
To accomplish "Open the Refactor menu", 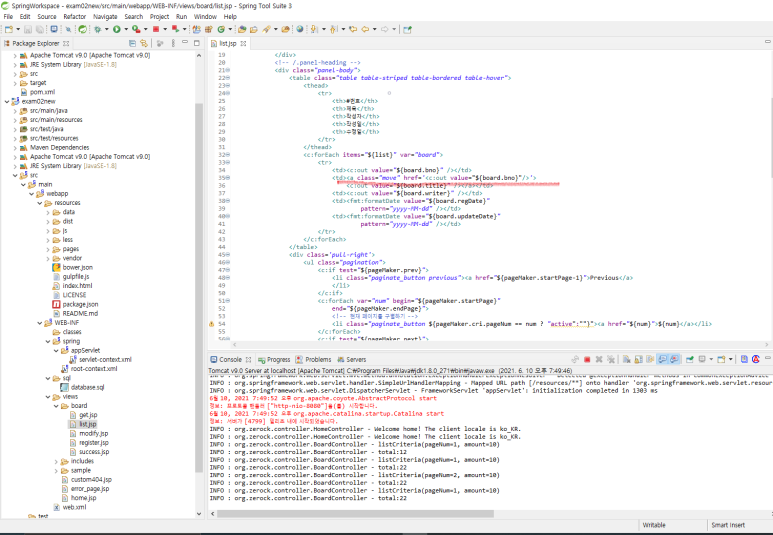I will [x=74, y=16].
